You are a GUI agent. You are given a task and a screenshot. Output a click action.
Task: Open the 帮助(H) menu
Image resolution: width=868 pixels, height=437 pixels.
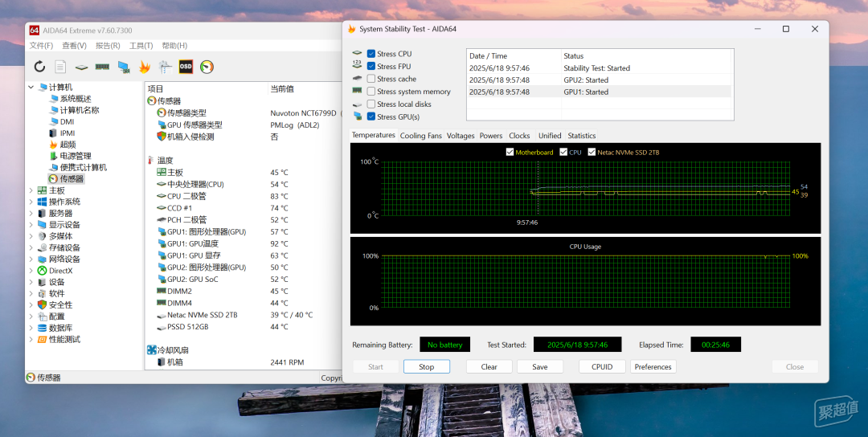174,45
